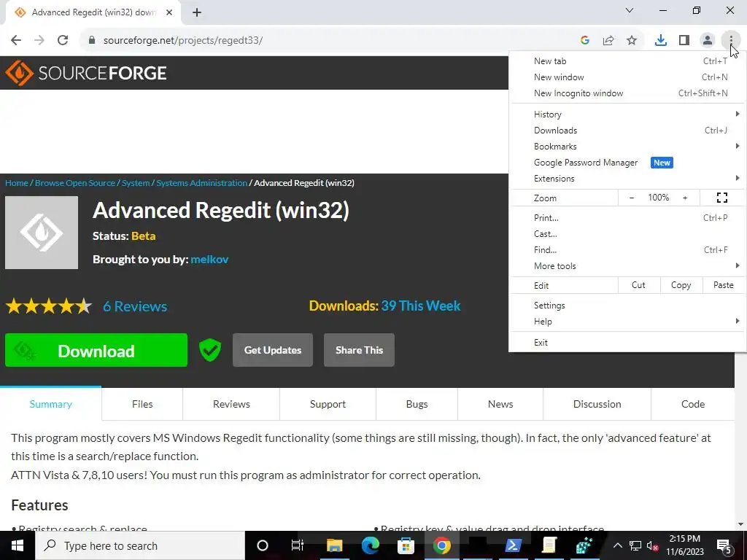Share this page via the share icon
The height and width of the screenshot is (560, 747).
click(608, 40)
